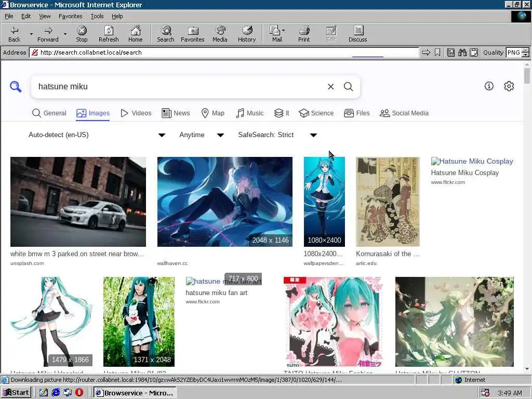Open the 2048 x 1146 Miku wallpaper thumbnail
This screenshot has height=399, width=532.
click(224, 202)
